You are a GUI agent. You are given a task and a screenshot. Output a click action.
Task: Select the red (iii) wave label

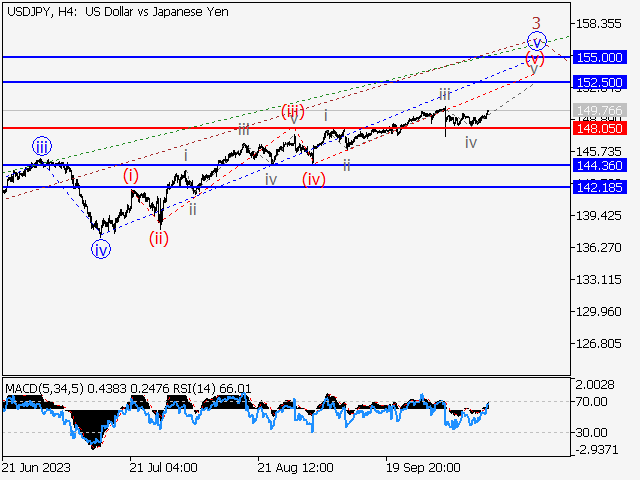pyautogui.click(x=293, y=111)
